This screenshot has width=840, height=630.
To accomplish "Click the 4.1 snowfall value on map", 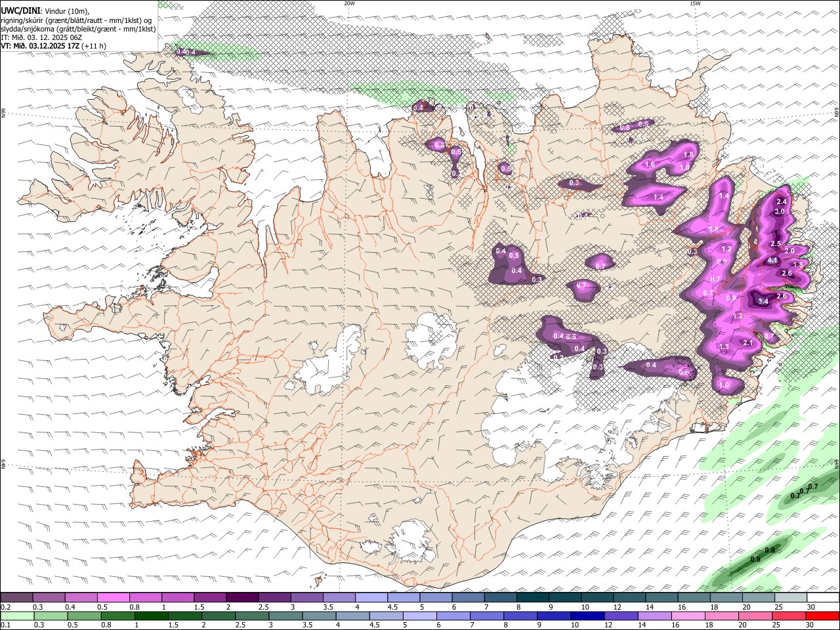I will pos(772,261).
